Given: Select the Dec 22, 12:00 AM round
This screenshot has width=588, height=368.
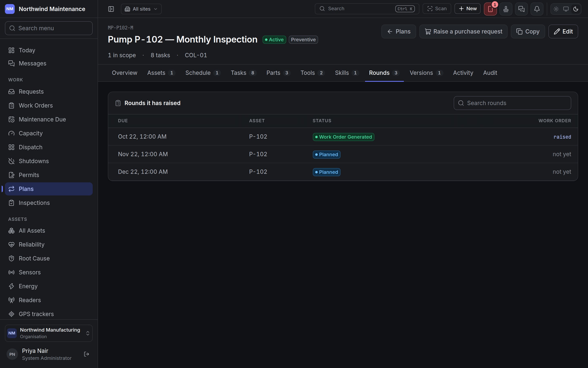Looking at the screenshot, I should [343, 172].
